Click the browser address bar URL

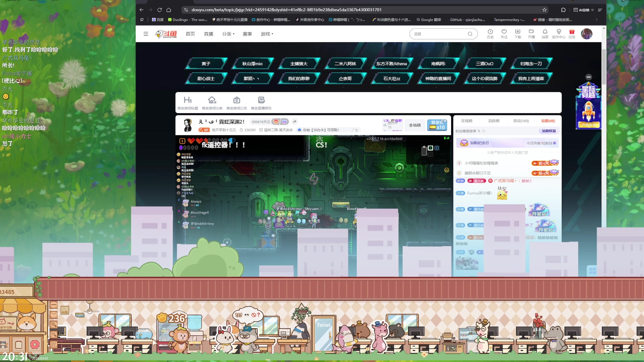tap(286, 10)
